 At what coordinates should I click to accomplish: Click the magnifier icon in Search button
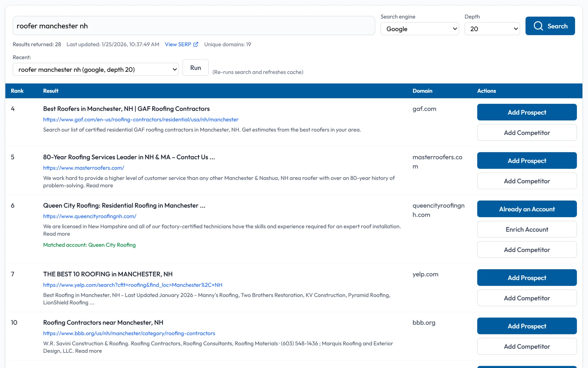point(538,26)
